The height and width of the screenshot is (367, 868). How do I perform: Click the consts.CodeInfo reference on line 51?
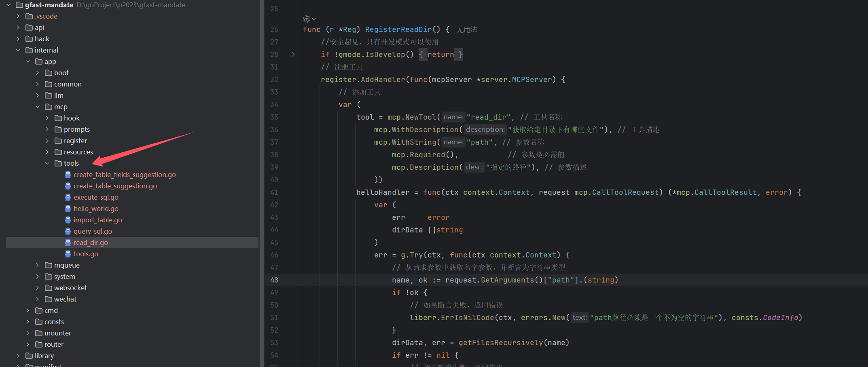pos(765,318)
